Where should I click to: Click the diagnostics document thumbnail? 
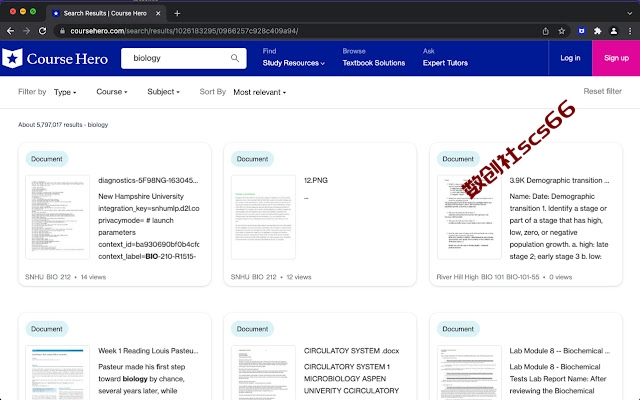point(58,217)
